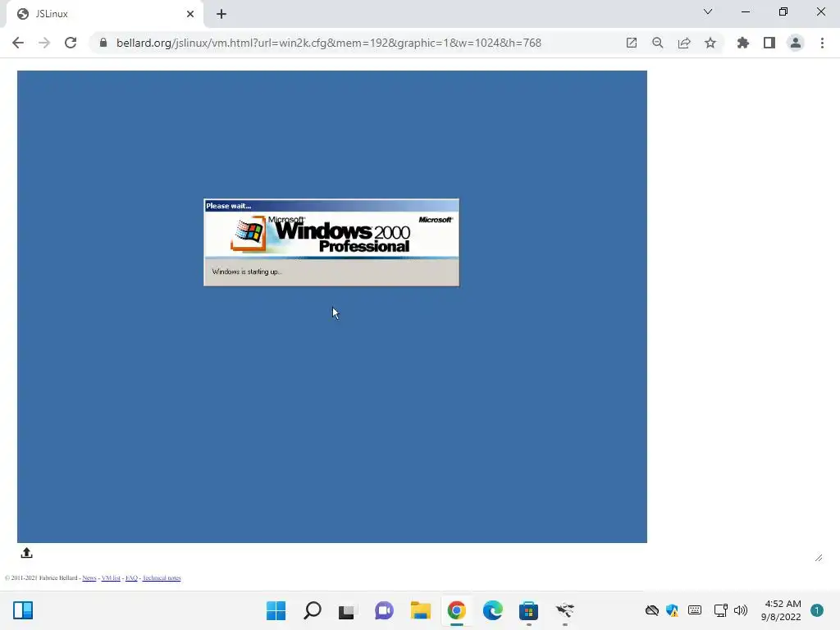Open the notification count badge
The image size is (840, 630).
(817, 610)
